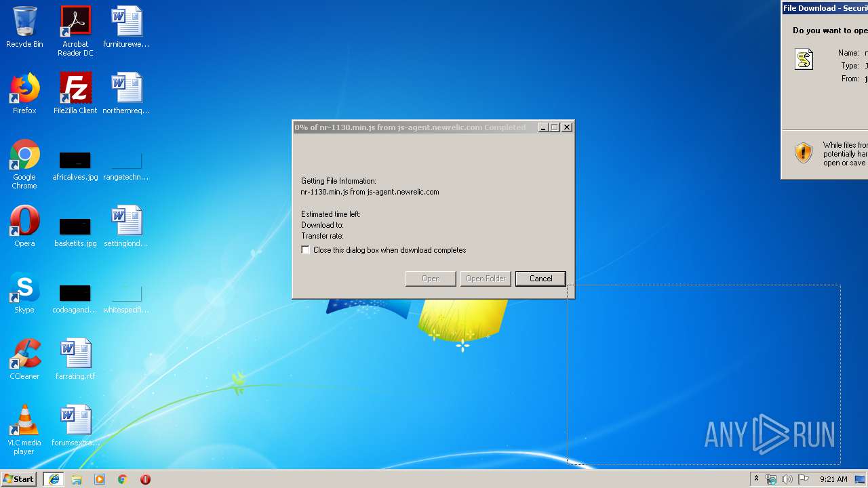Viewport: 868px width, 488px height.
Task: Click the File Download Security Warning title
Action: point(825,8)
